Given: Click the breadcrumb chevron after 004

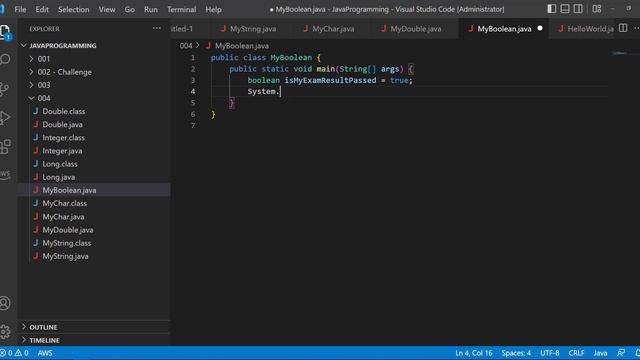Looking at the screenshot, I should [x=198, y=45].
